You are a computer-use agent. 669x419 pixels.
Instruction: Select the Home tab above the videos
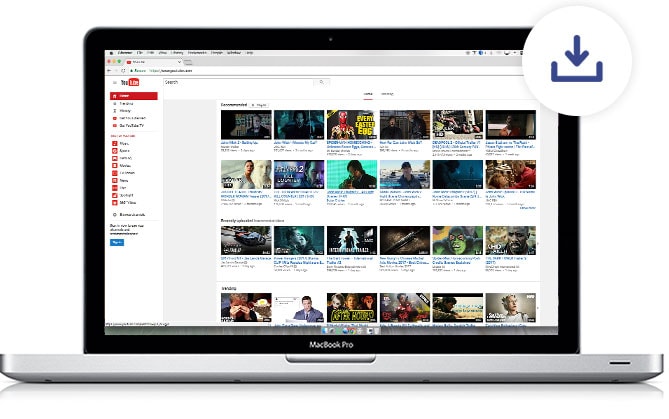368,94
